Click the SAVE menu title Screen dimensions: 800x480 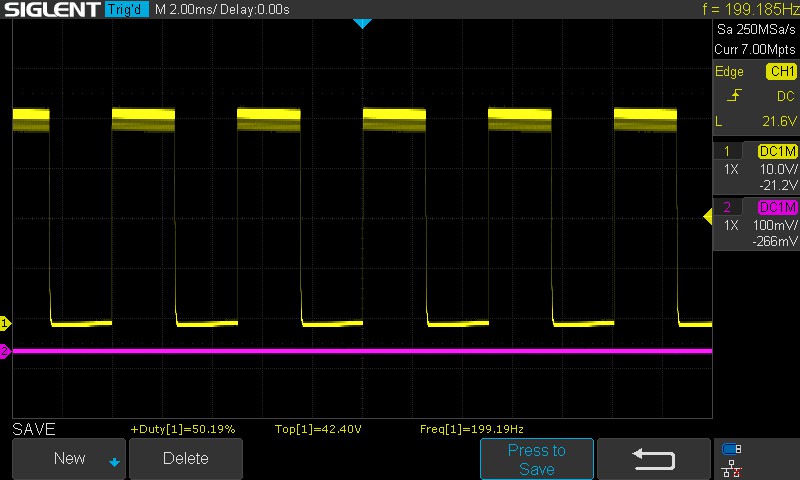34,429
